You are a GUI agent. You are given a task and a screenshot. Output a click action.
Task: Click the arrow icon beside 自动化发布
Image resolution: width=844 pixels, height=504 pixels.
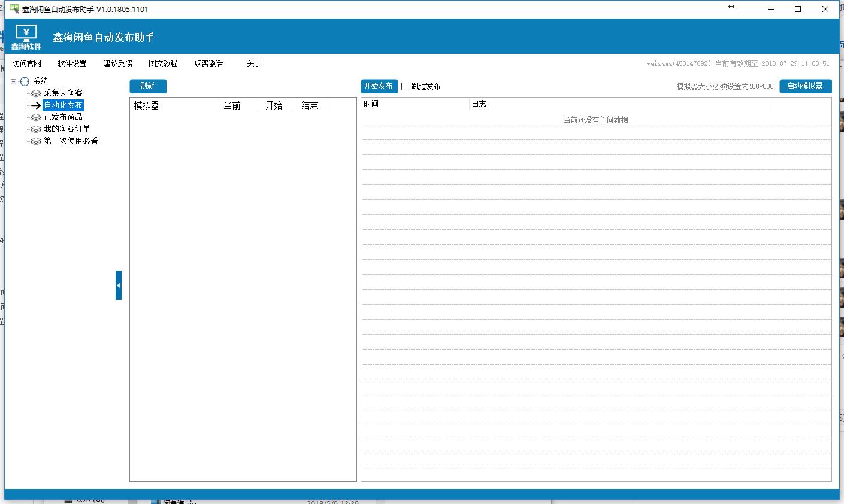pyautogui.click(x=36, y=105)
